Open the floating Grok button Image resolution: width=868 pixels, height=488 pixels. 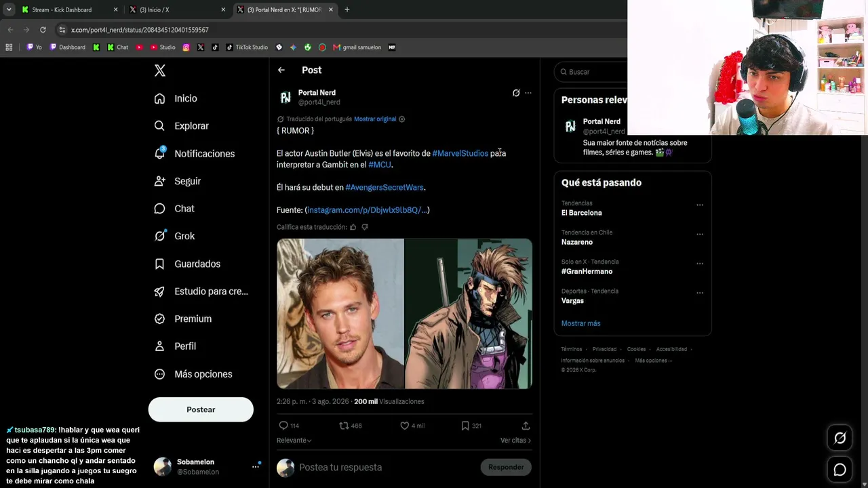click(840, 439)
